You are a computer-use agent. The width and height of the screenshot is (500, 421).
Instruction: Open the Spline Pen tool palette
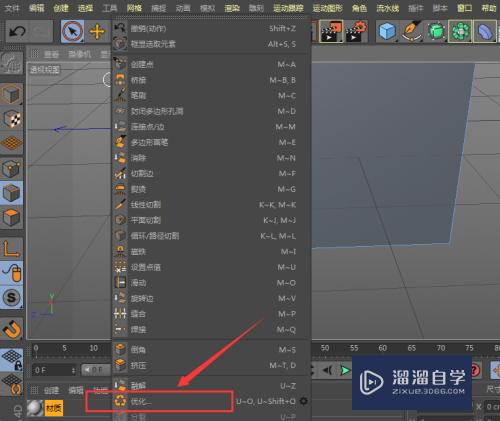click(x=412, y=32)
